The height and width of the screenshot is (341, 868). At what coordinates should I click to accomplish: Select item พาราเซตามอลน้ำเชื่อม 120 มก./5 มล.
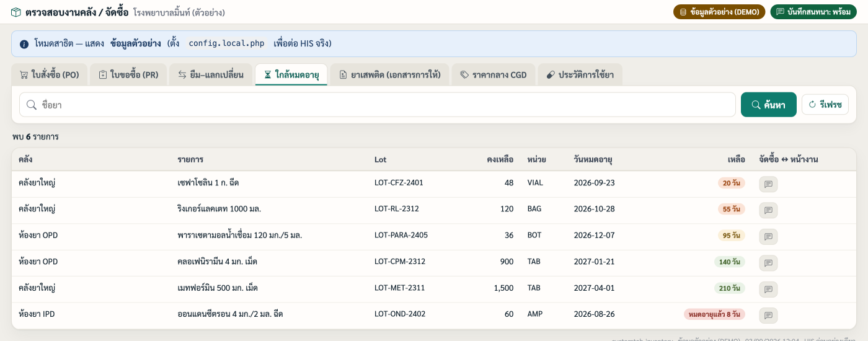click(x=239, y=236)
